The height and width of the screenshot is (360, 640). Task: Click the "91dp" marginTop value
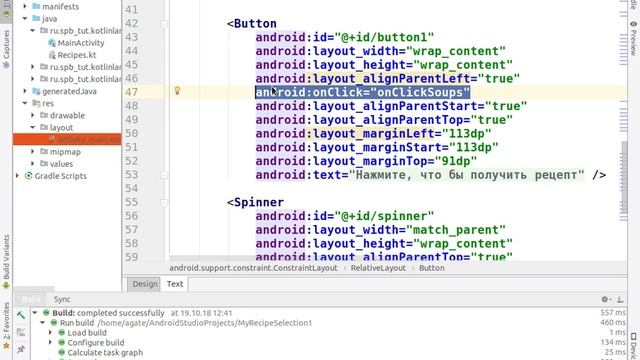456,161
